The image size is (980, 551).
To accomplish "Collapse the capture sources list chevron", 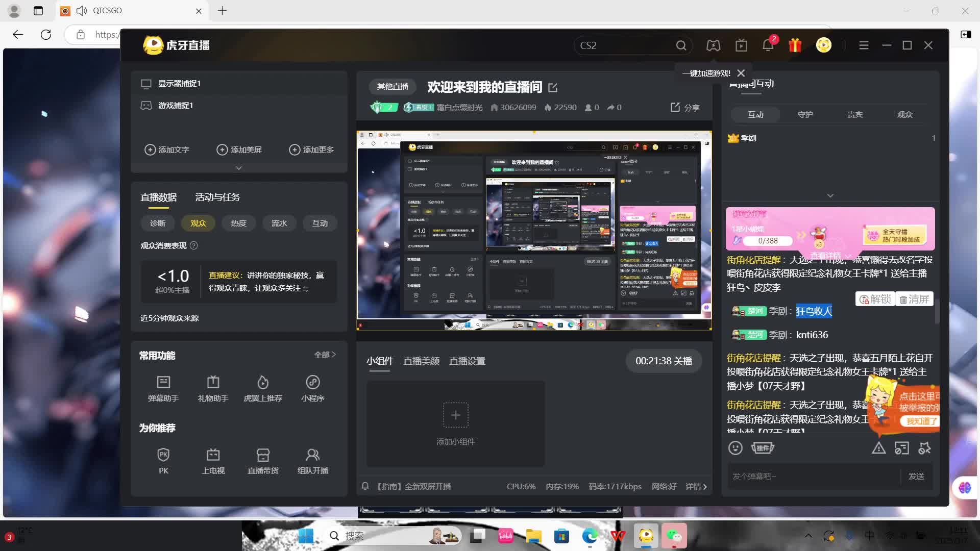I will [238, 167].
